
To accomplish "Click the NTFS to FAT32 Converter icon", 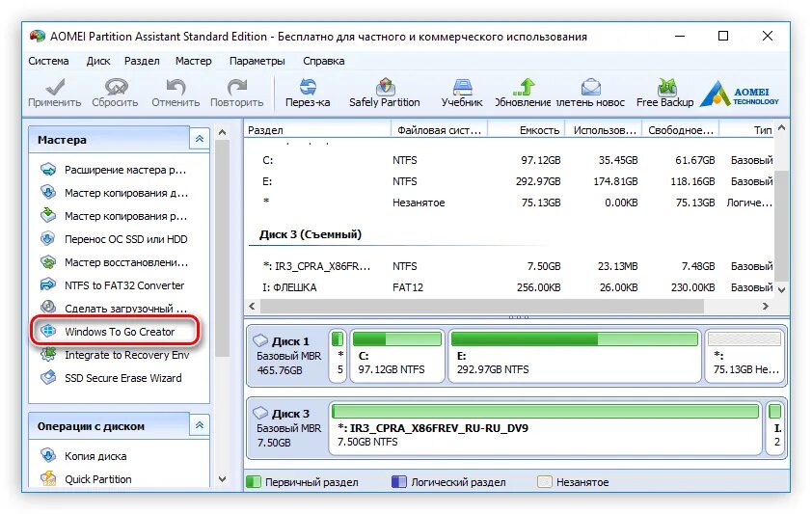I will coord(48,284).
